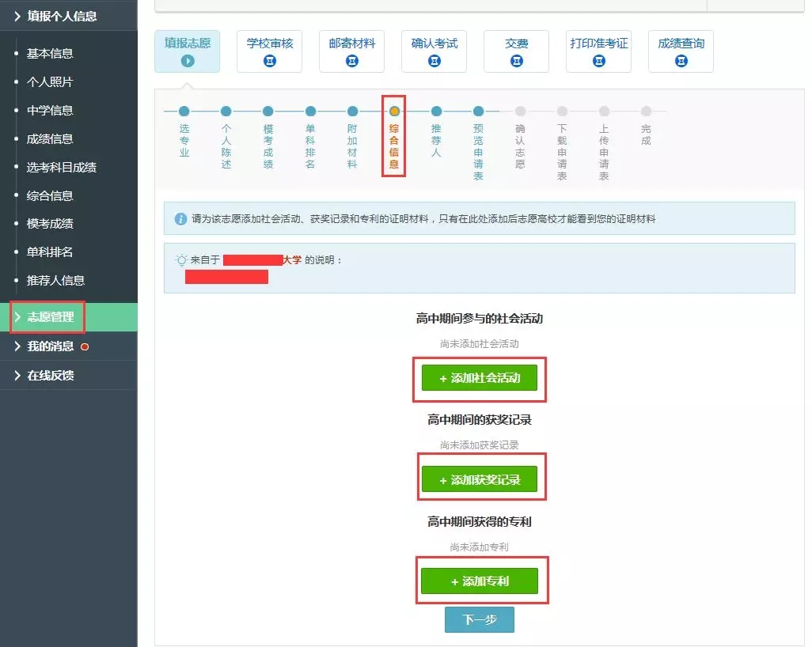Click the hourglass icon under 邮寄材料
The width and height of the screenshot is (812, 647).
pyautogui.click(x=352, y=61)
